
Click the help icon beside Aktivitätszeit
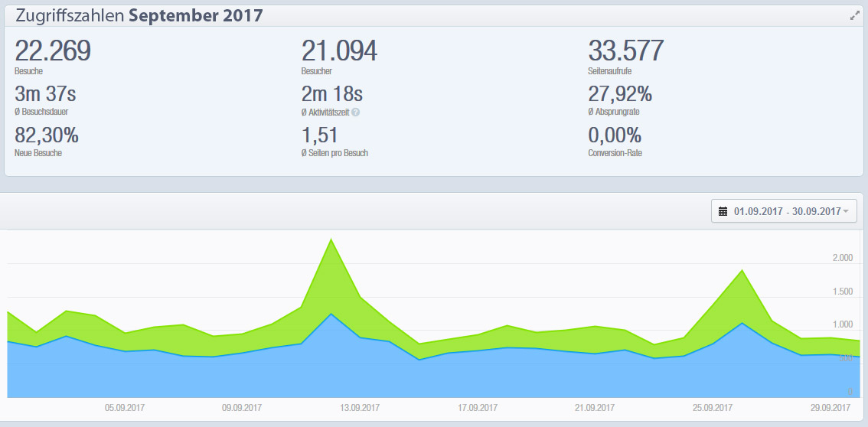tap(355, 112)
